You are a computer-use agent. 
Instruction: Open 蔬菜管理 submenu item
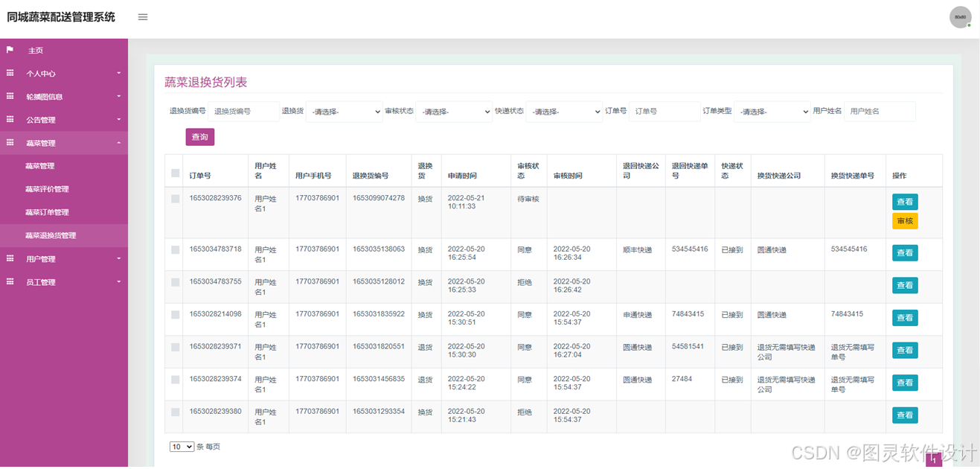point(64,166)
